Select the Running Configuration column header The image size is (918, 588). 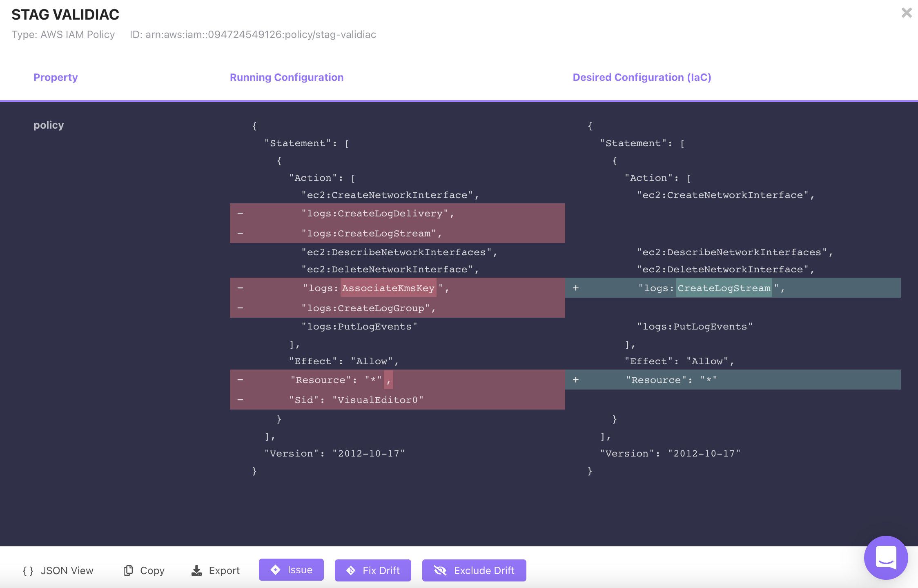pyautogui.click(x=286, y=77)
